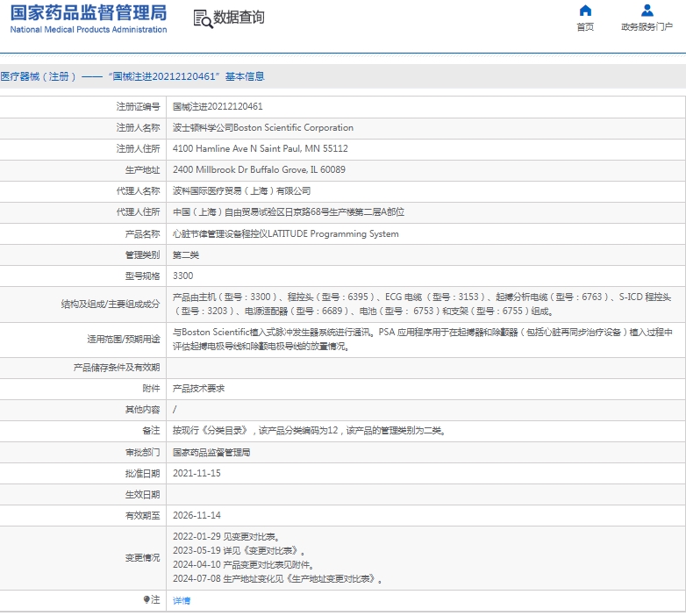Click the 代理人住所 row label
The image size is (686, 616).
(139, 212)
